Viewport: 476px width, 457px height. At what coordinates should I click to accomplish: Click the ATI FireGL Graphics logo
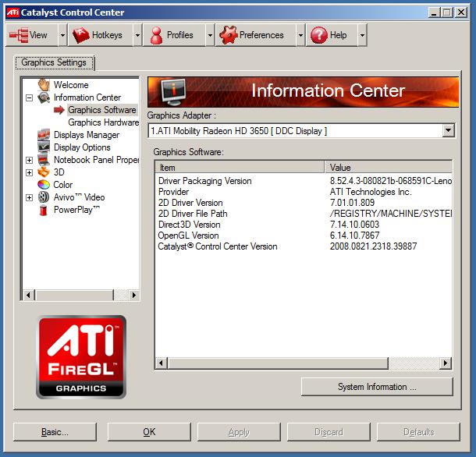(x=81, y=357)
